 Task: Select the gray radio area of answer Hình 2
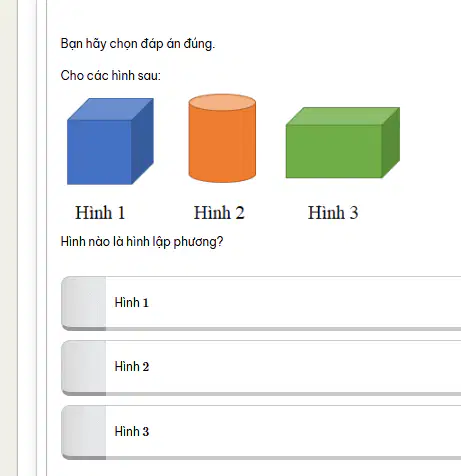[84, 367]
